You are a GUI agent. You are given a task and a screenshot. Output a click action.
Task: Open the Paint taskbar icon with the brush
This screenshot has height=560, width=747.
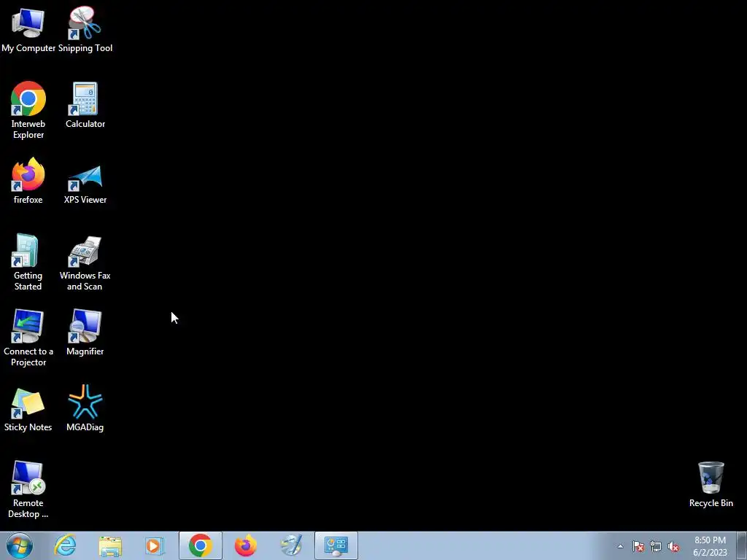[291, 545]
